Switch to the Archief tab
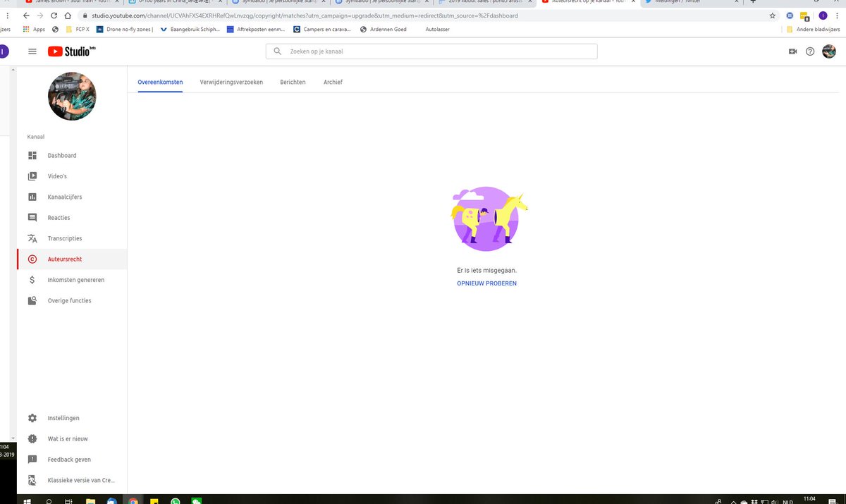Screen dimensions: 846x504 333,82
